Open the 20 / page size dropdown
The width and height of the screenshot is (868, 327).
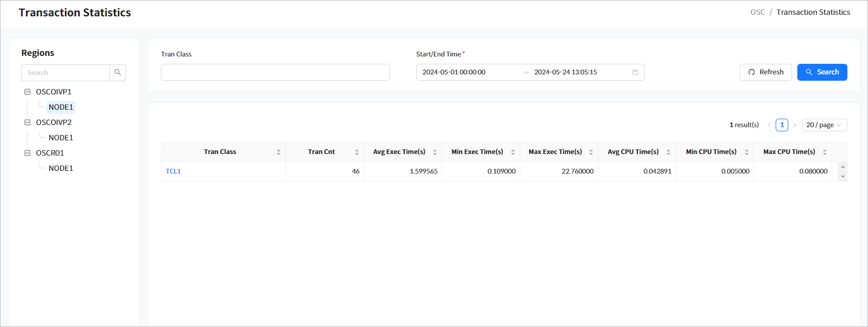pos(824,125)
